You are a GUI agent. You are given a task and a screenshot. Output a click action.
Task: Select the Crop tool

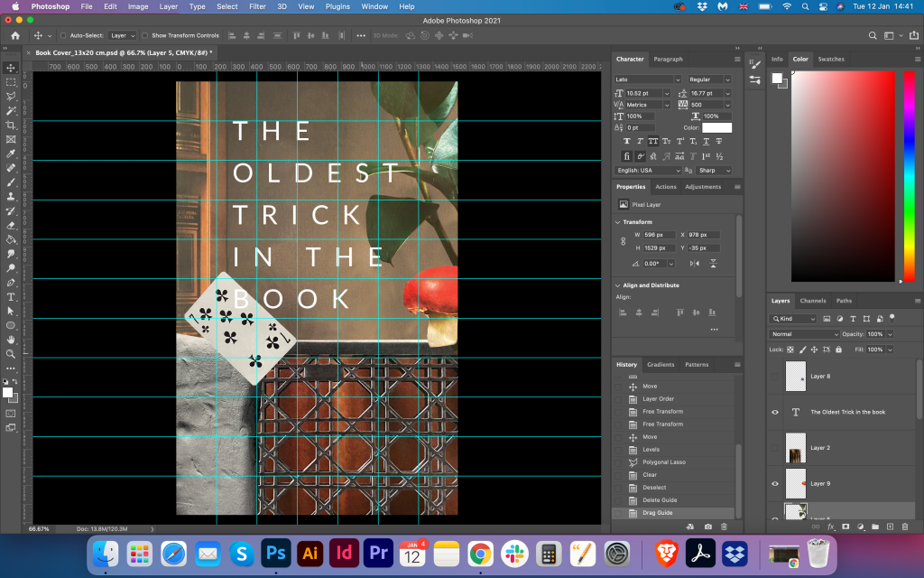coord(11,125)
